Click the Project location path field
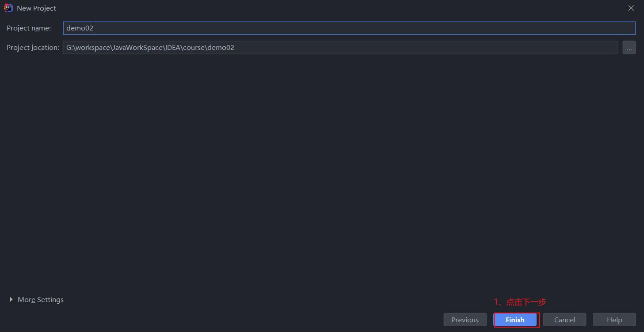The image size is (644, 332). (340, 48)
